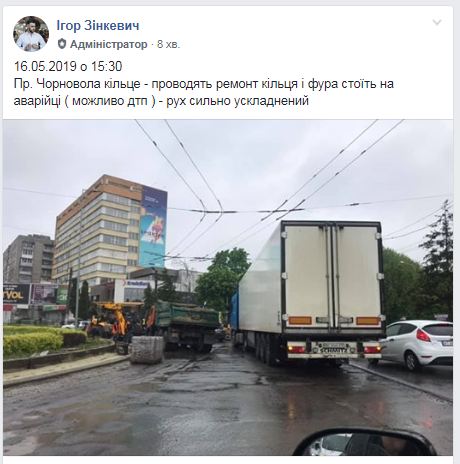Click the white truck trailer in the photo
The image size is (460, 464).
(x=311, y=290)
